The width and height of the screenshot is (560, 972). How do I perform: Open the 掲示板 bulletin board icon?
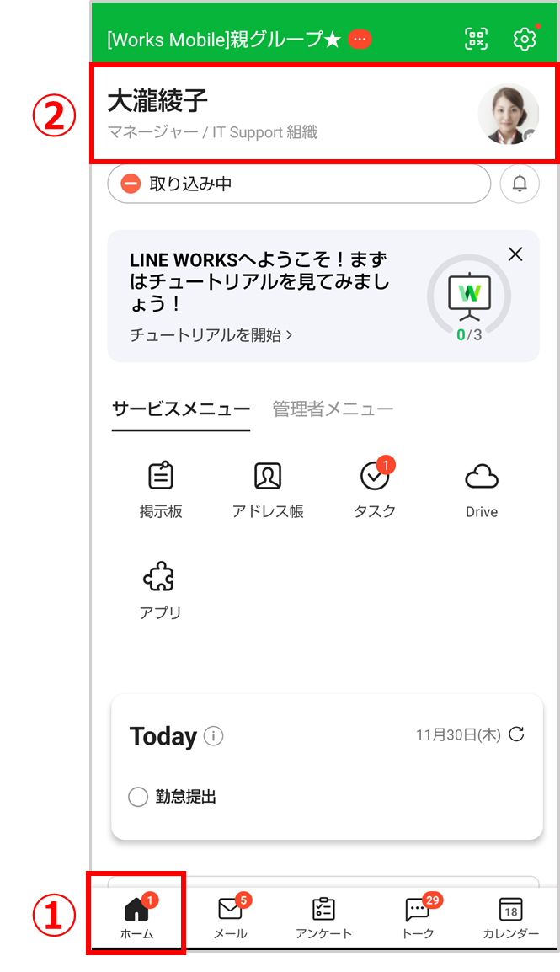[161, 489]
